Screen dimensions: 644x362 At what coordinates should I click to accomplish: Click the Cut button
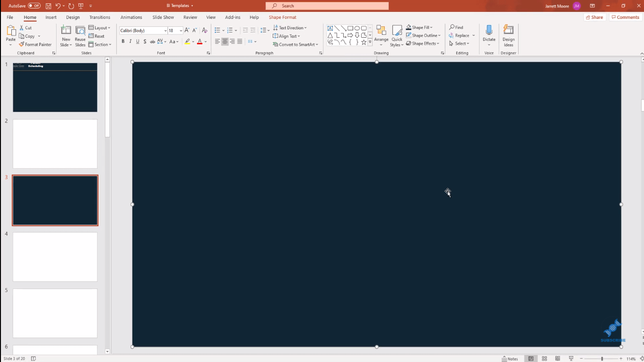click(x=26, y=28)
